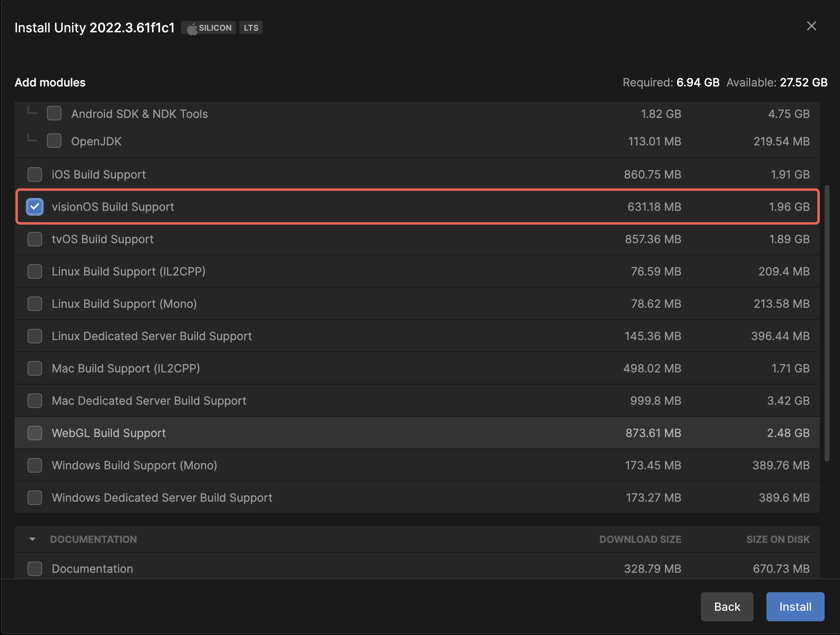This screenshot has height=635, width=840.
Task: Click the 'tvOS Build Support' label
Action: [x=103, y=239]
